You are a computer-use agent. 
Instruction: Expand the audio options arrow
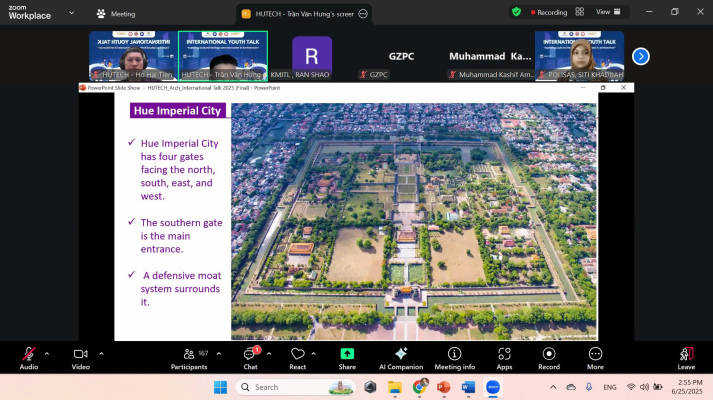(x=48, y=352)
